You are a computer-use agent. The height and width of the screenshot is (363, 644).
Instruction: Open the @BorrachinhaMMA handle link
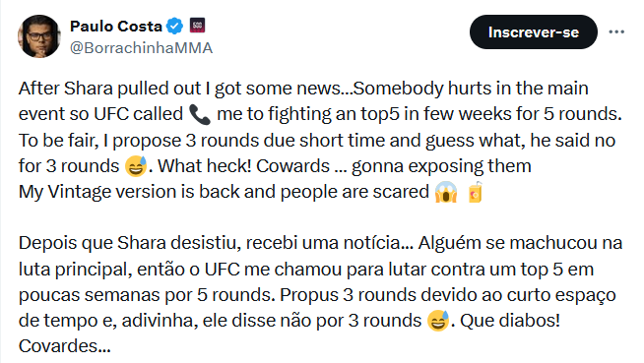coord(141,48)
